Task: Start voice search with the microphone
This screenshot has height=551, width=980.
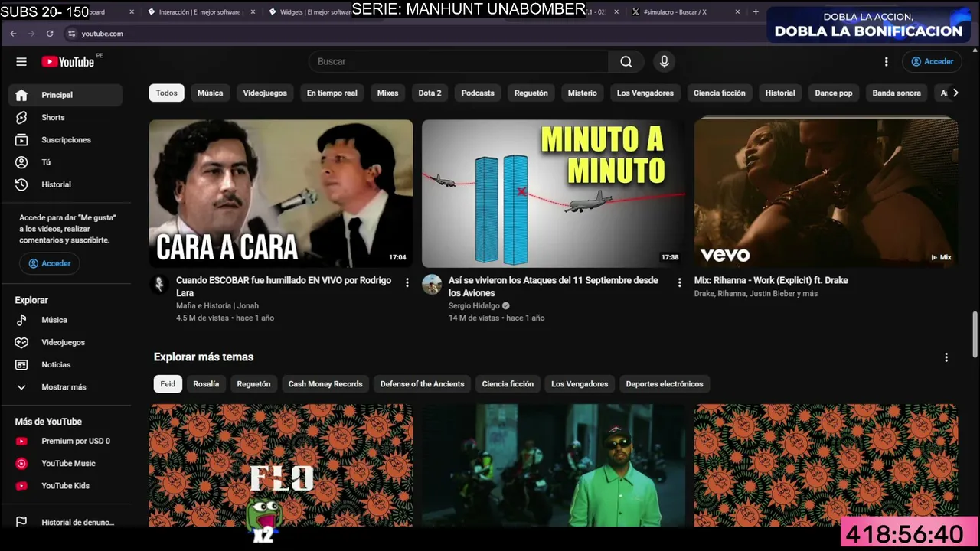Action: click(x=665, y=61)
